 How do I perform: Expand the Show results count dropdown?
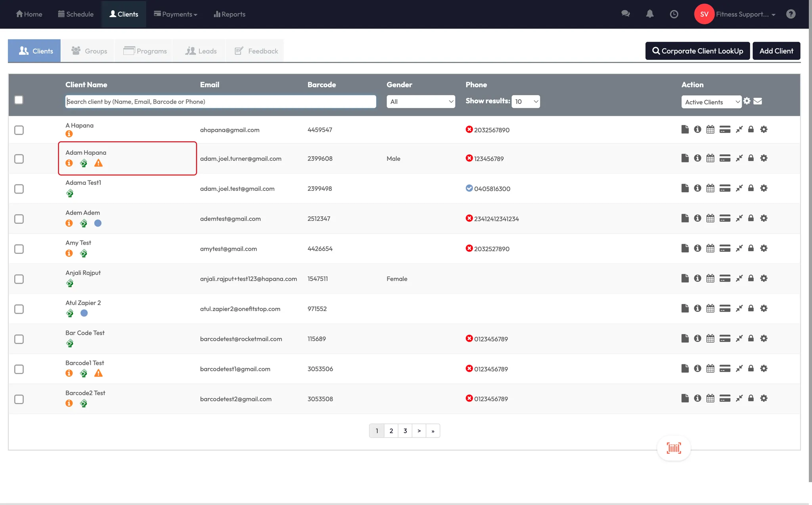pyautogui.click(x=526, y=102)
